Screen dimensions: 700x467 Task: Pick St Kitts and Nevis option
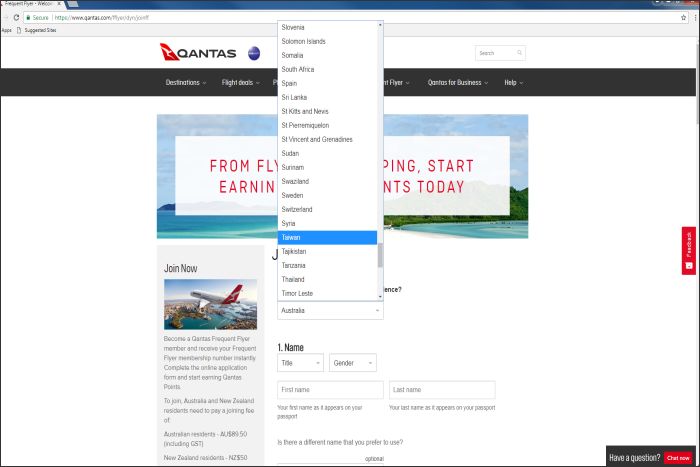click(x=327, y=111)
